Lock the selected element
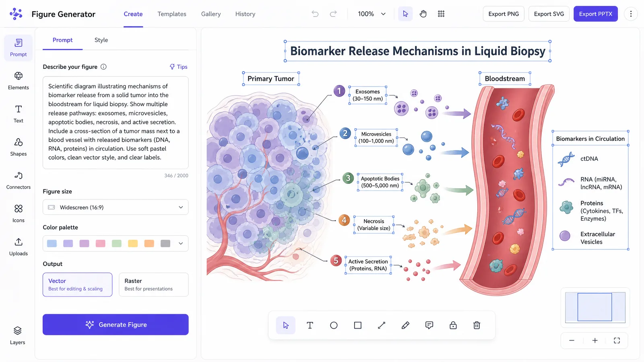Viewport: 644px width, 362px height. [453, 325]
